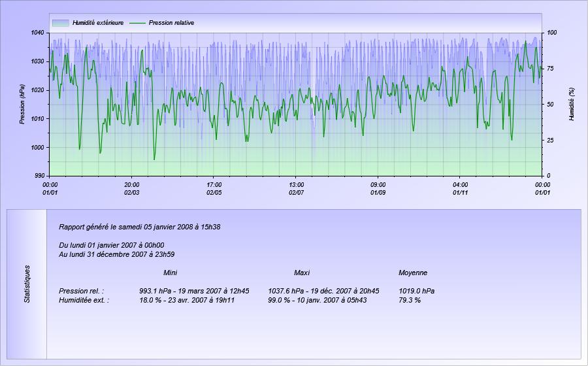Click the 20:00 02/03 timeline marker
The height and width of the screenshot is (366, 588).
131,189
